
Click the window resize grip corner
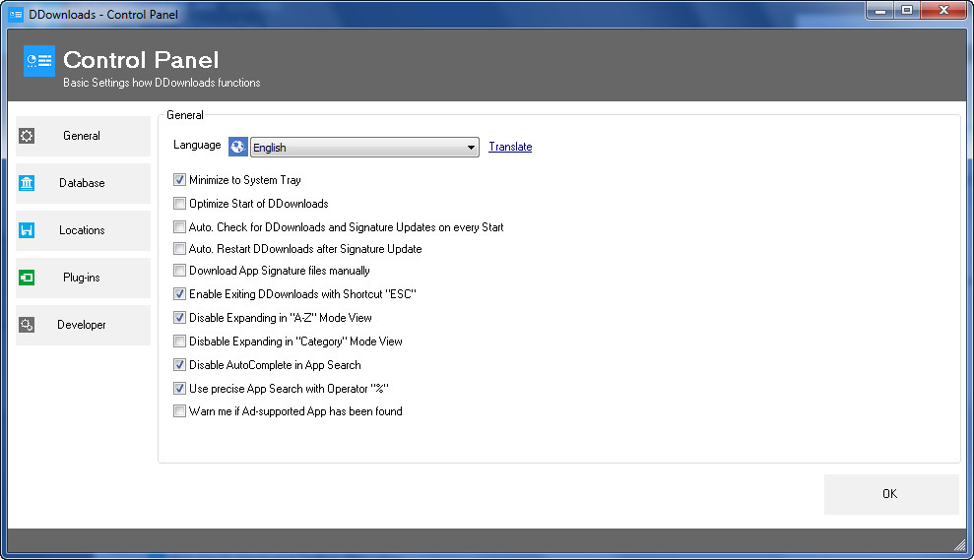(960, 544)
